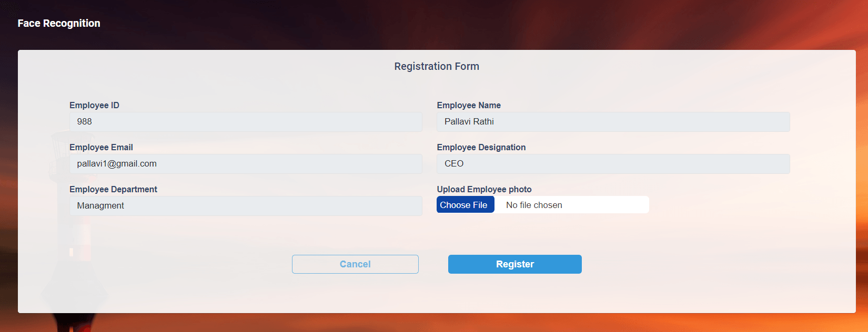Focus the Employee Name text box
The image size is (868, 332).
point(613,122)
